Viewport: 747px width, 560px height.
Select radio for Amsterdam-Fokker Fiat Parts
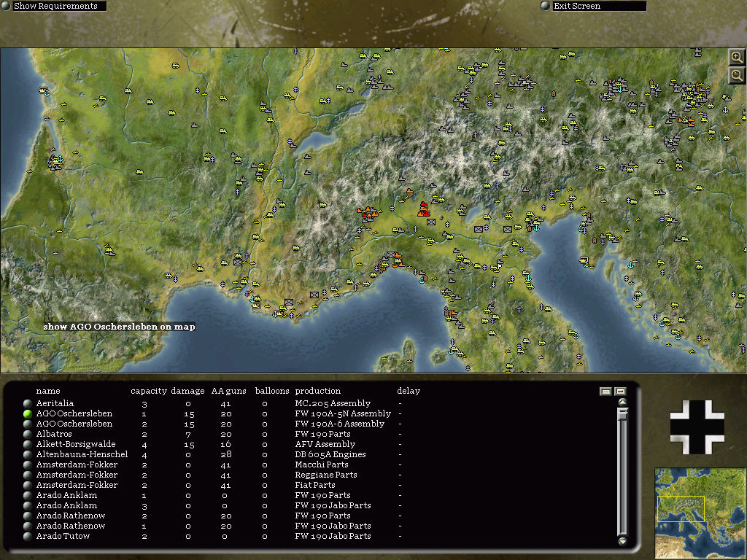point(28,485)
